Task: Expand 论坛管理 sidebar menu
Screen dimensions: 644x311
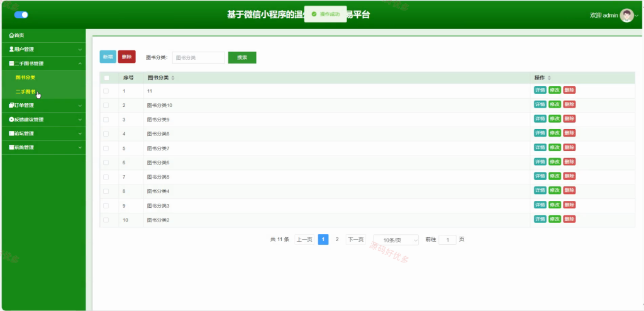Action: pyautogui.click(x=43, y=133)
